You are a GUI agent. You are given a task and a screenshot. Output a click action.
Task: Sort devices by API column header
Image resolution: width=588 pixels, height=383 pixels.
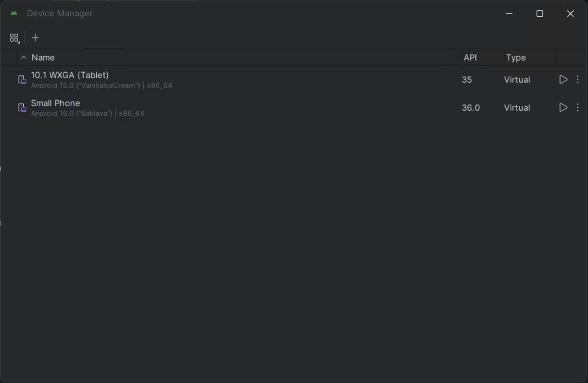pyautogui.click(x=470, y=58)
